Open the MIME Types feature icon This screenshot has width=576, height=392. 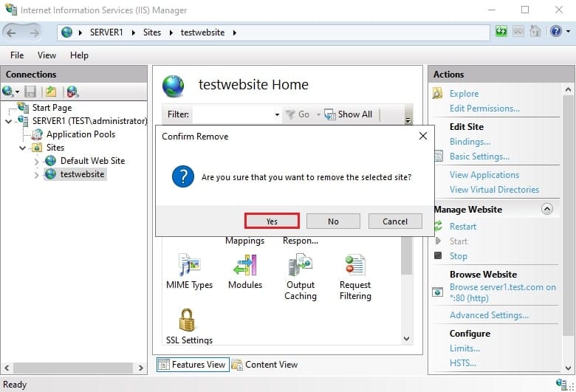pos(189,272)
